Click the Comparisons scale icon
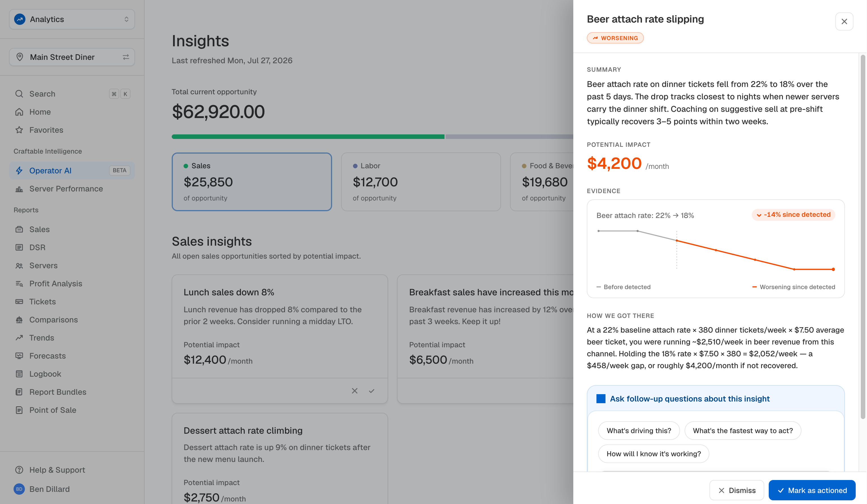Viewport: 867px width, 504px height. tap(19, 320)
